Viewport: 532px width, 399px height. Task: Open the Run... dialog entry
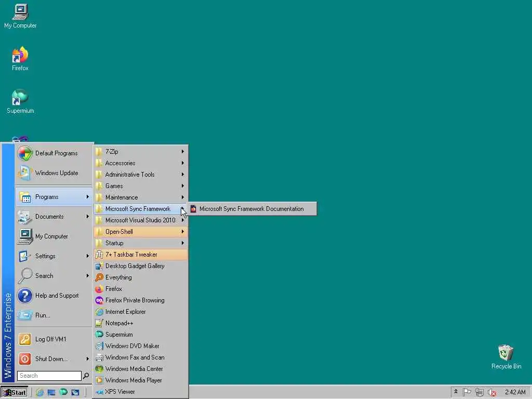tap(54, 315)
